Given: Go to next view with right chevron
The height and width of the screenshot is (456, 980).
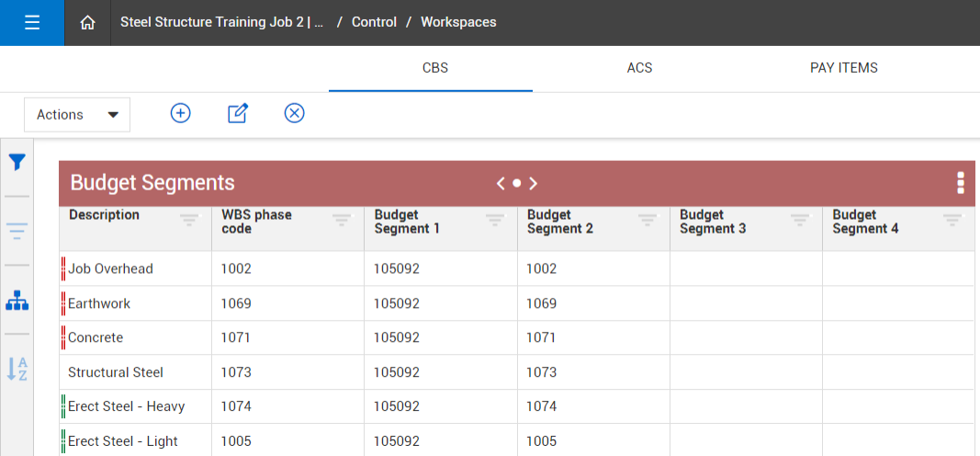Looking at the screenshot, I should tap(534, 183).
